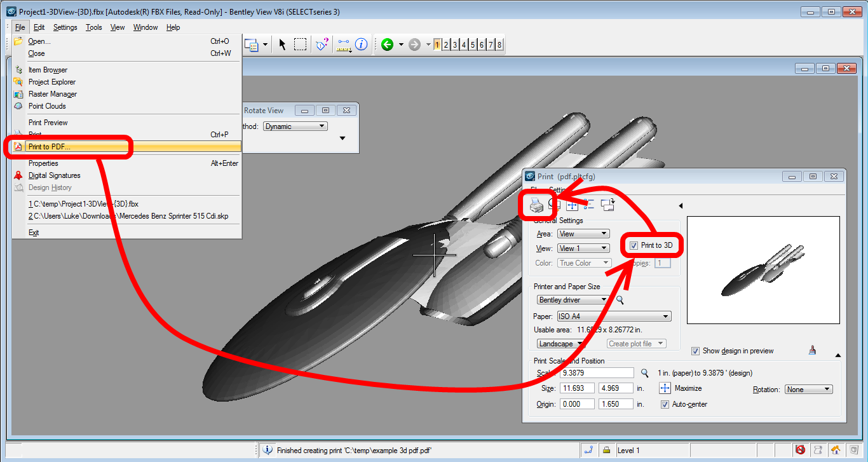Click Properties in the File menu
Viewport: 868px width, 462px height.
coord(127,163)
